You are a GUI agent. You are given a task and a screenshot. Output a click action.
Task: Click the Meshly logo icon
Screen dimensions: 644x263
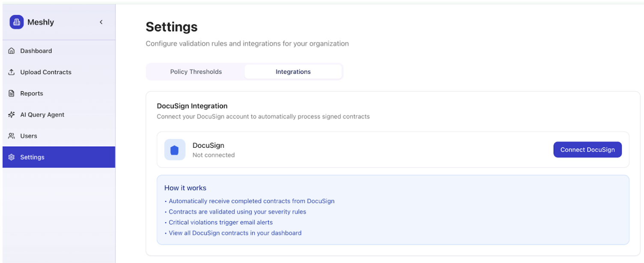pos(17,22)
